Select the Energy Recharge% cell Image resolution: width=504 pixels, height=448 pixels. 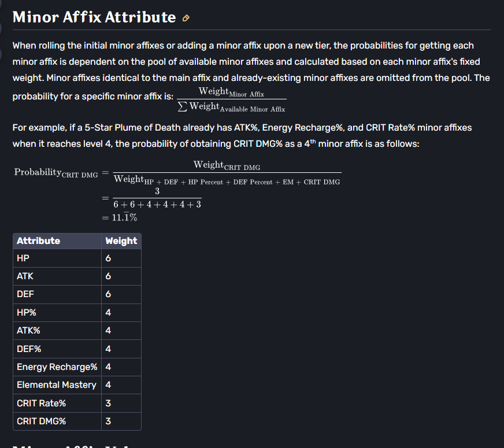[57, 367]
